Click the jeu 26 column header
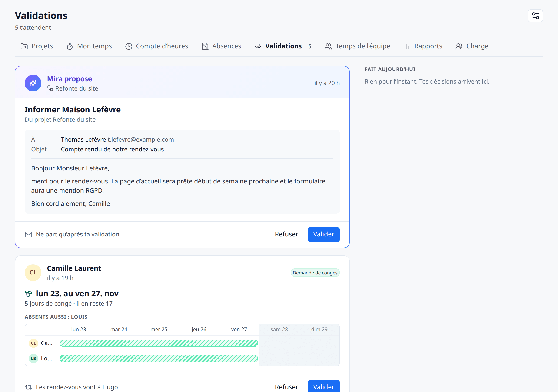 199,329
